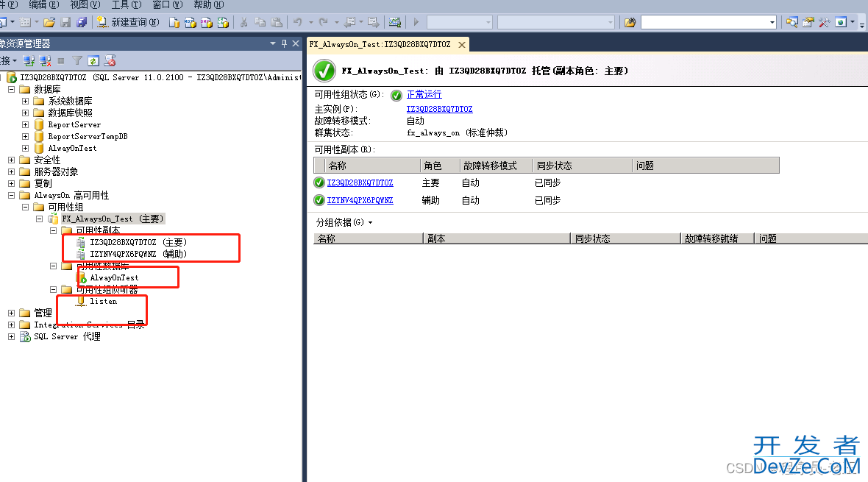The width and height of the screenshot is (868, 482).
Task: Open the 编辑 (Edit) menu
Action: [43, 5]
